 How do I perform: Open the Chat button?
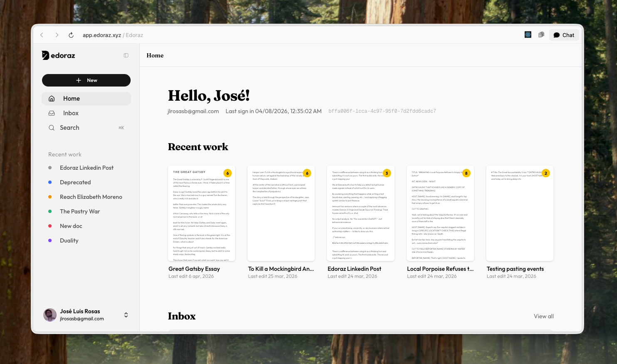(564, 35)
